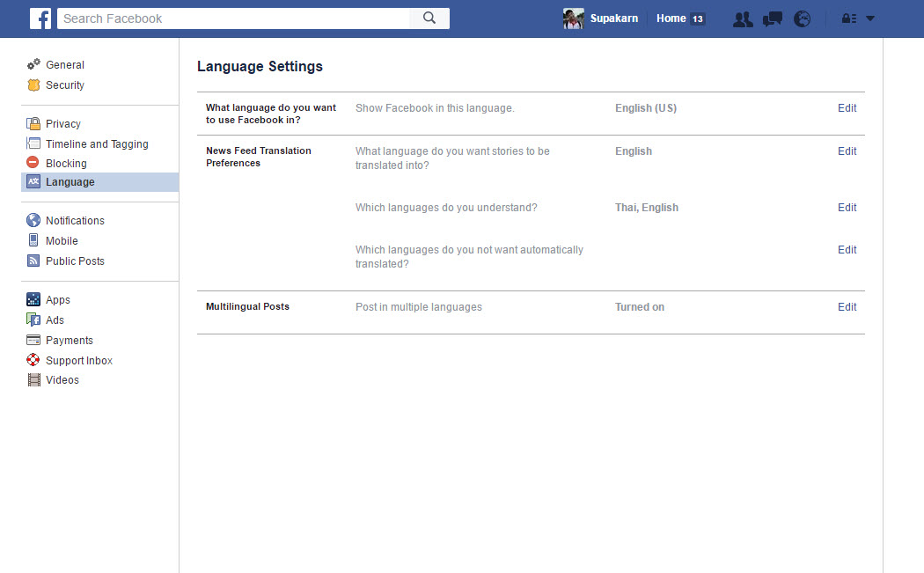924x573 pixels.
Task: Open the Privacy Shortcuts lock icon
Action: [849, 18]
